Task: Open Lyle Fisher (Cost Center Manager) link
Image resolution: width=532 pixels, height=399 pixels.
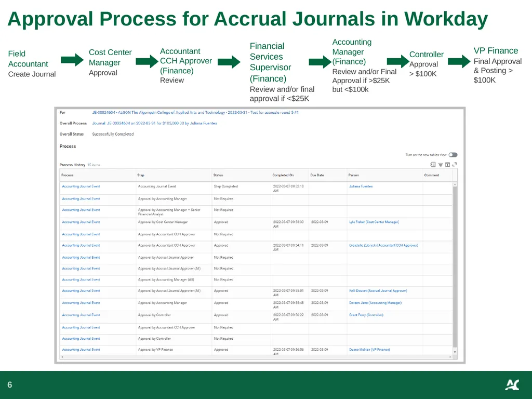Action: point(374,222)
